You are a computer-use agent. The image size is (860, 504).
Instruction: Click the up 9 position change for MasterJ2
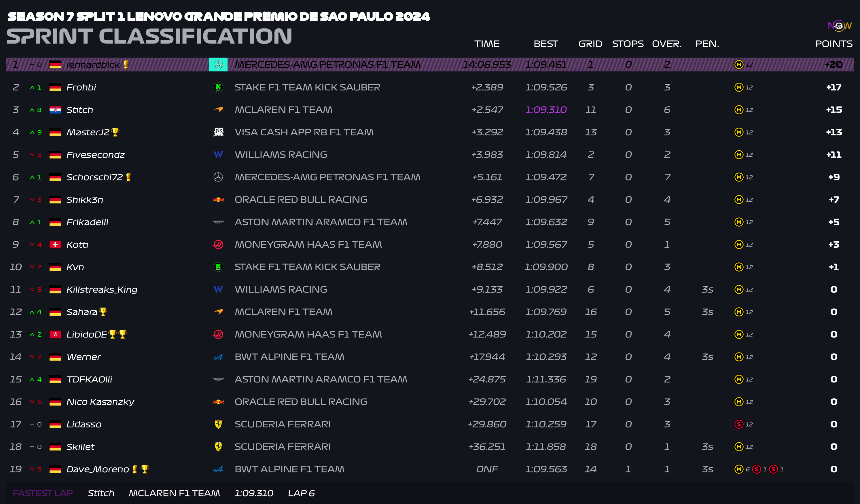pos(36,132)
